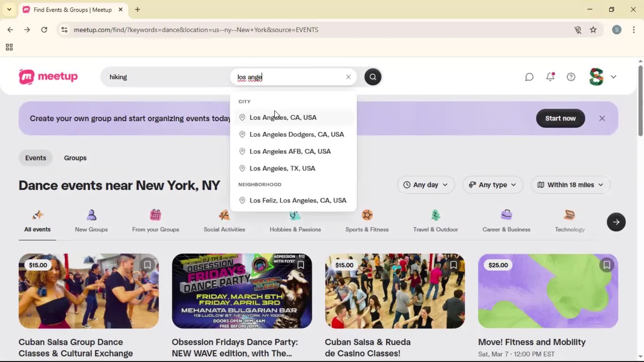This screenshot has width=644, height=362.
Task: Expand the Any type filter
Action: pos(492,185)
